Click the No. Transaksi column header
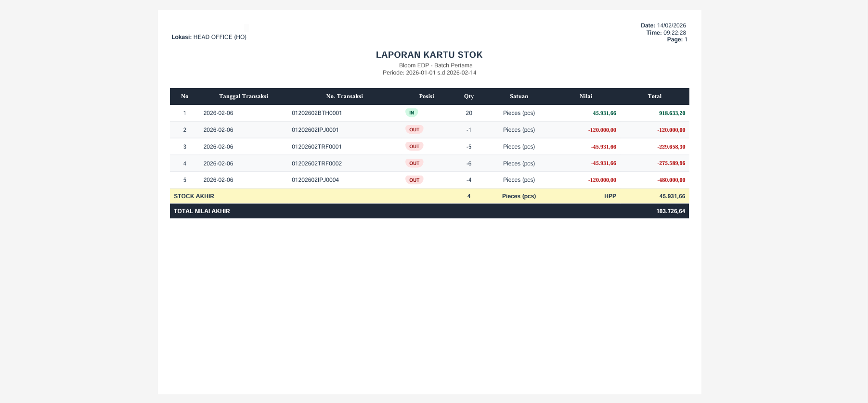 click(344, 96)
